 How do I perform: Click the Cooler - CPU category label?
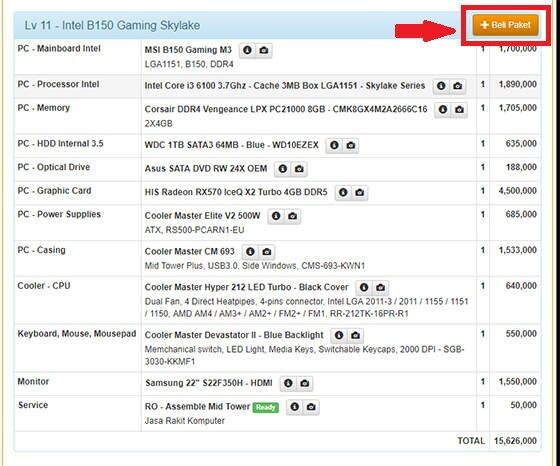(44, 286)
